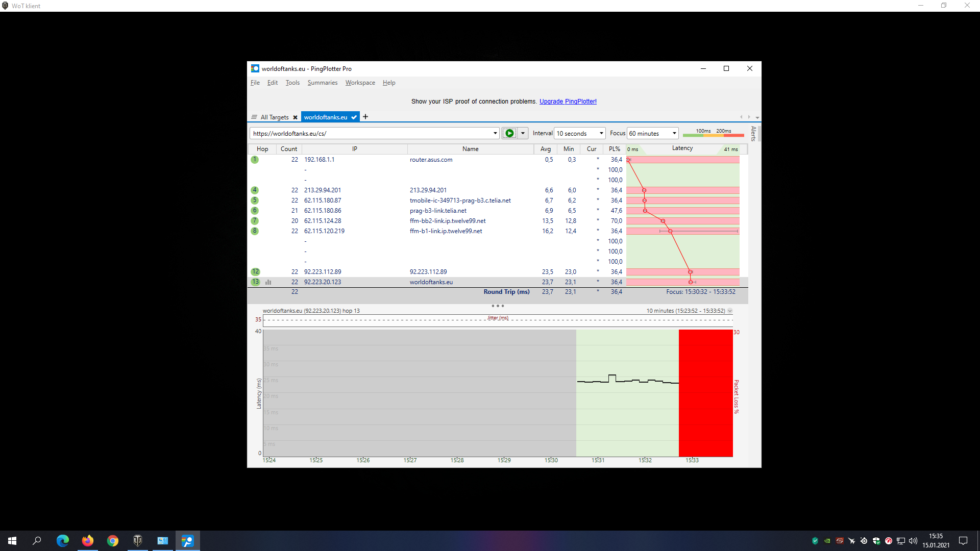This screenshot has height=551, width=980.
Task: Close the All Targets tab
Action: (x=295, y=117)
